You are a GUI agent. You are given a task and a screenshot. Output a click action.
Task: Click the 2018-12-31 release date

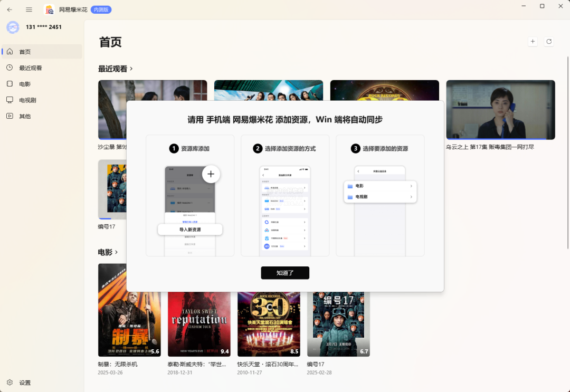click(x=180, y=372)
